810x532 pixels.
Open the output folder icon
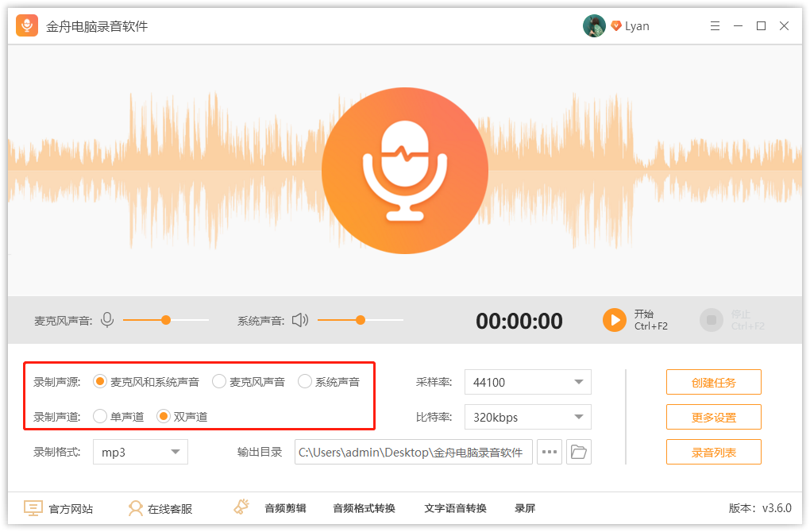579,452
